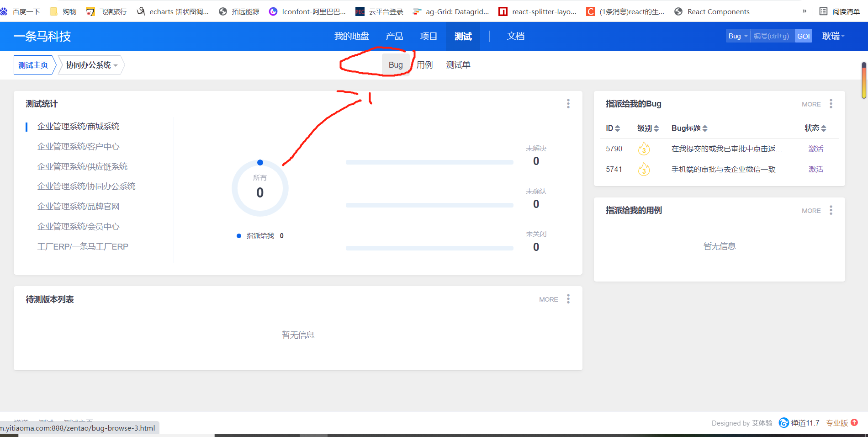Open 指派给我的用例 panel options menu
Screen dimensions: 868x437
click(831, 210)
